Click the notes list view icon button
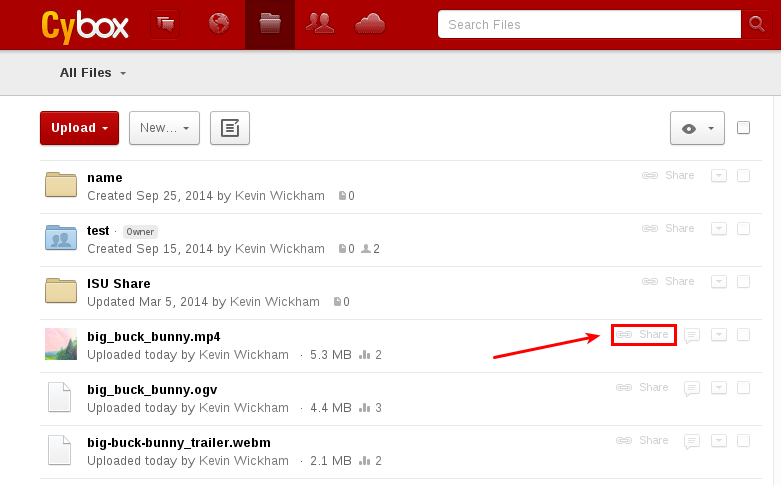This screenshot has height=485, width=781. coord(230,128)
